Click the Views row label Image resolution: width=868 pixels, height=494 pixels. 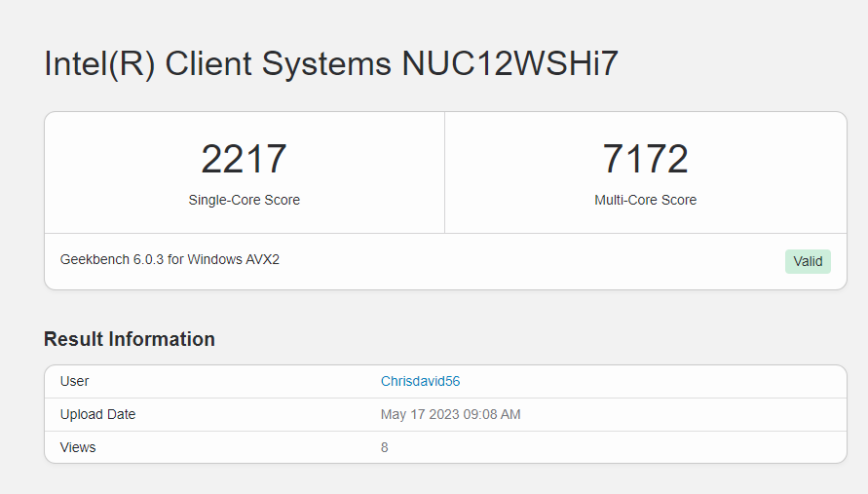pos(78,447)
